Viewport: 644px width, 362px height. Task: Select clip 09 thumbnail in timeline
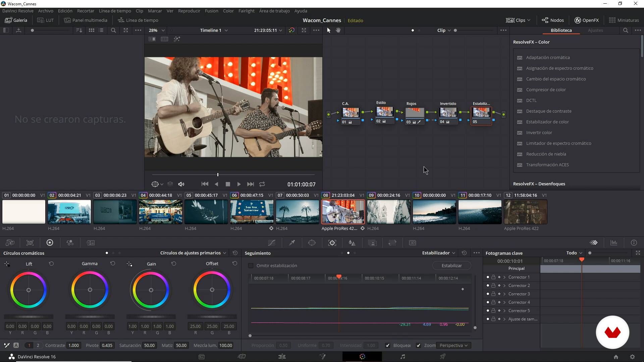[x=388, y=212]
